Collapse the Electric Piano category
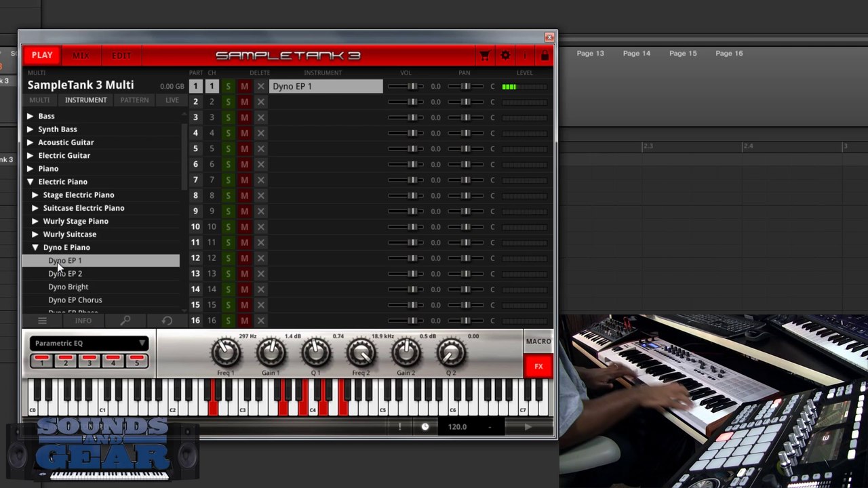868x488 pixels. [30, 182]
